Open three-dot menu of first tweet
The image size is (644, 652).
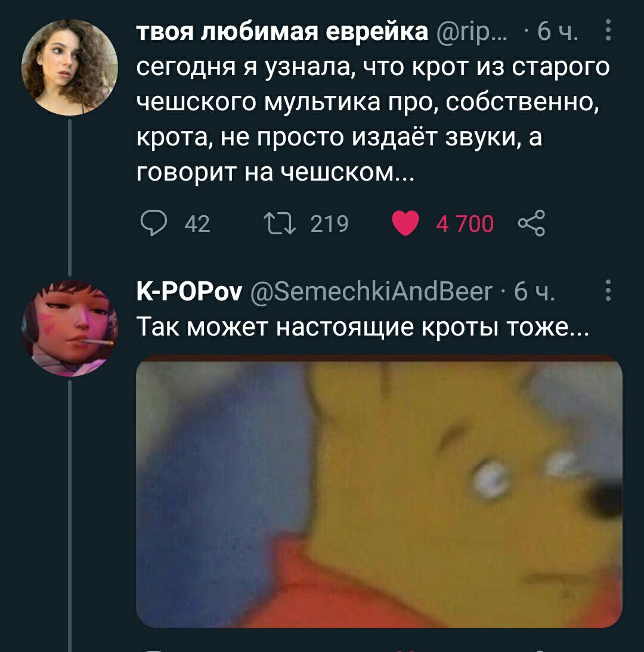(x=608, y=30)
